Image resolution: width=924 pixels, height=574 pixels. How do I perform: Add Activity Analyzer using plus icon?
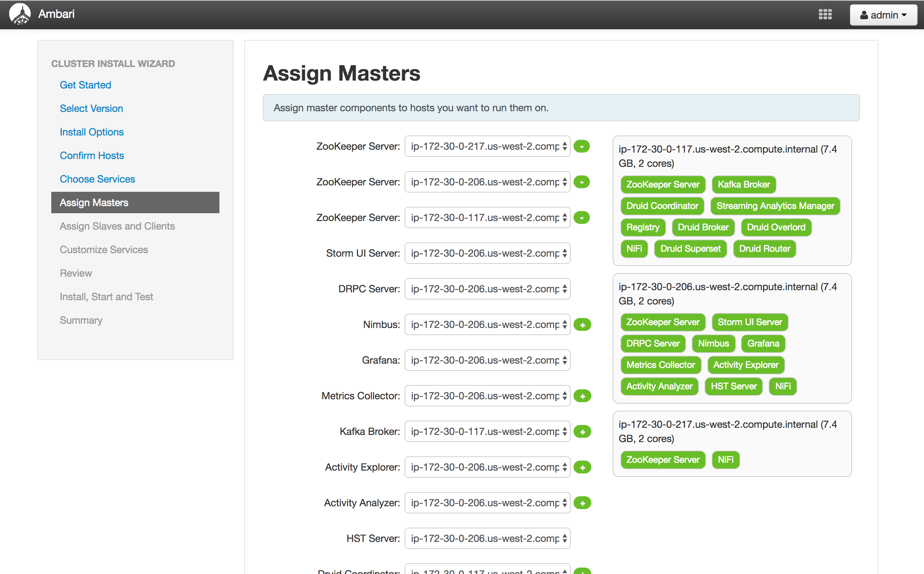(x=582, y=503)
